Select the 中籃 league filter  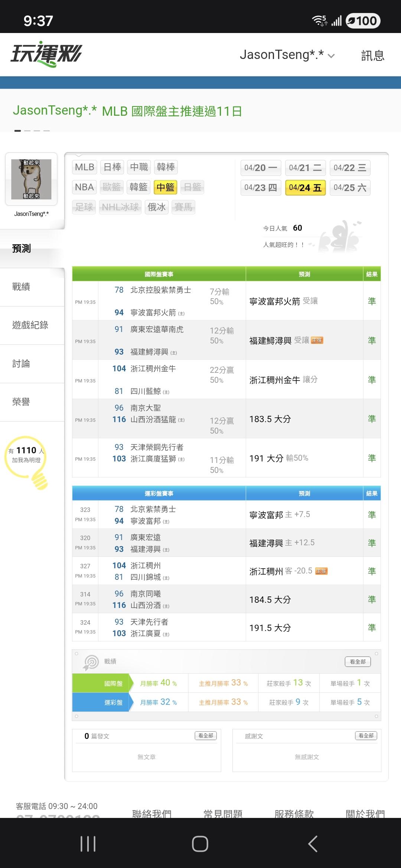pos(165,187)
